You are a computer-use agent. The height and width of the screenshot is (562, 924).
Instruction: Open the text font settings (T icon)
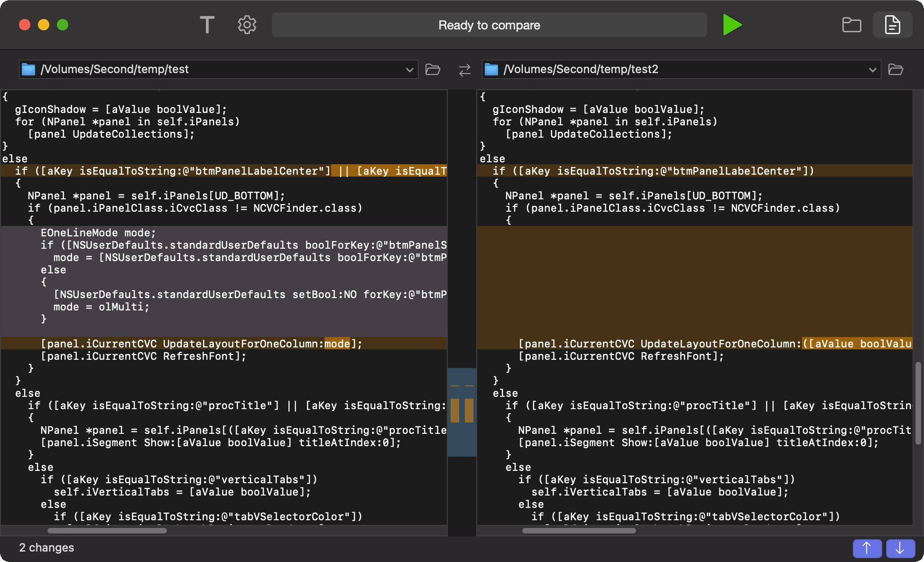click(x=207, y=25)
